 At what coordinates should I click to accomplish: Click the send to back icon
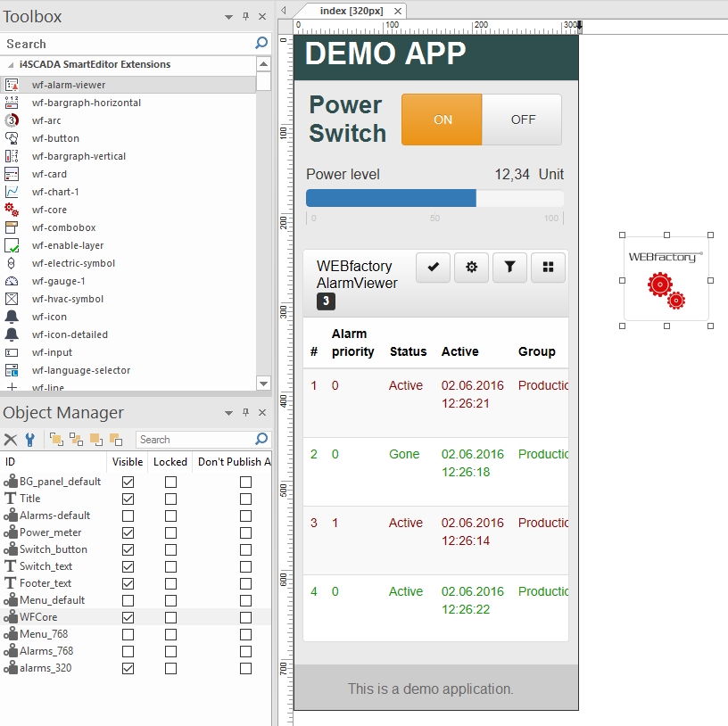pyautogui.click(x=116, y=439)
